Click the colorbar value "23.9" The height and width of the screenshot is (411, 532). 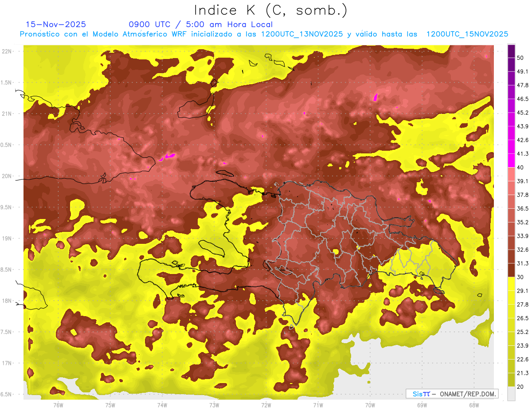tap(523, 346)
